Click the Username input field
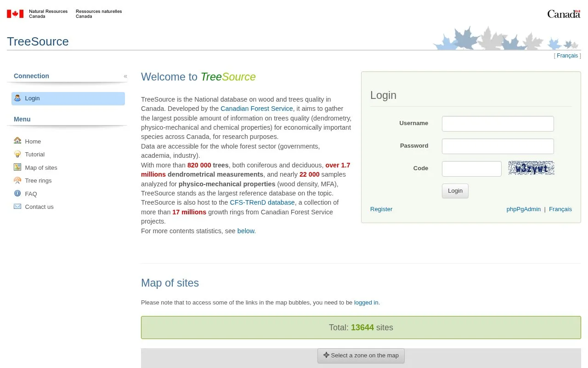 (498, 124)
